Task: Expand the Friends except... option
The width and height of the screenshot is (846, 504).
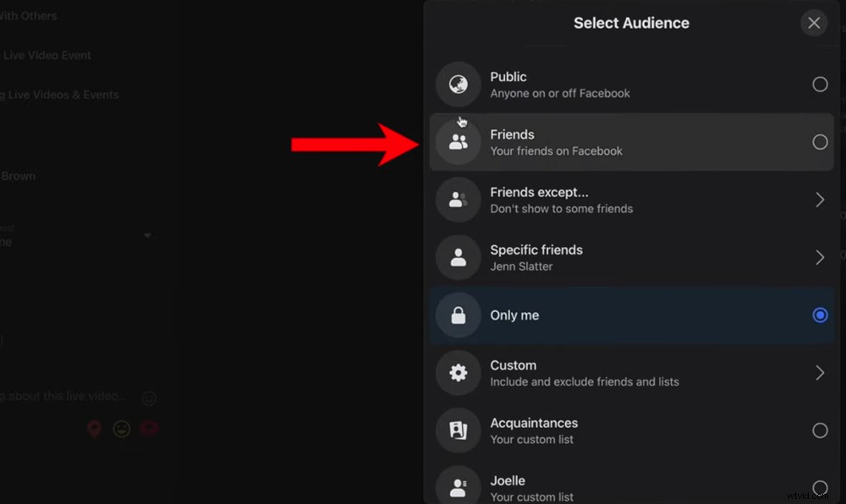Action: click(x=819, y=200)
